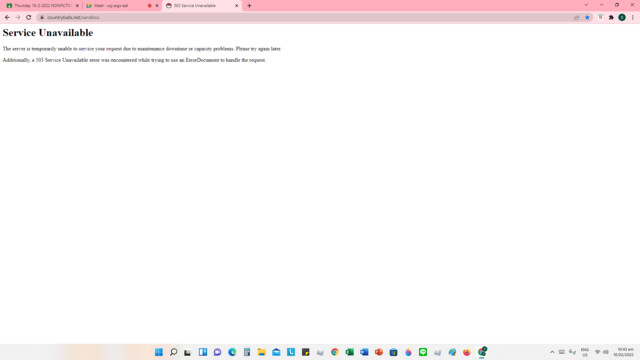
Task: Launch Microsoft Edge from the taskbar
Action: tap(232, 352)
